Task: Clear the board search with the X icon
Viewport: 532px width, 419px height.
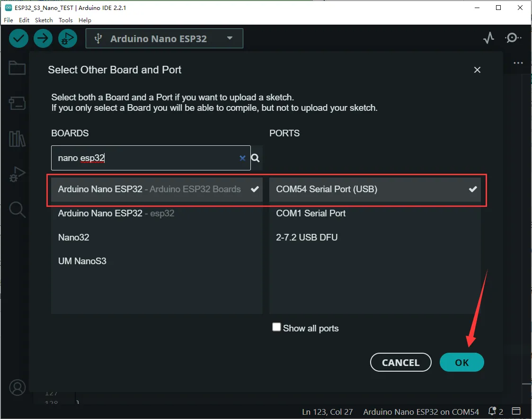Action: pos(242,158)
